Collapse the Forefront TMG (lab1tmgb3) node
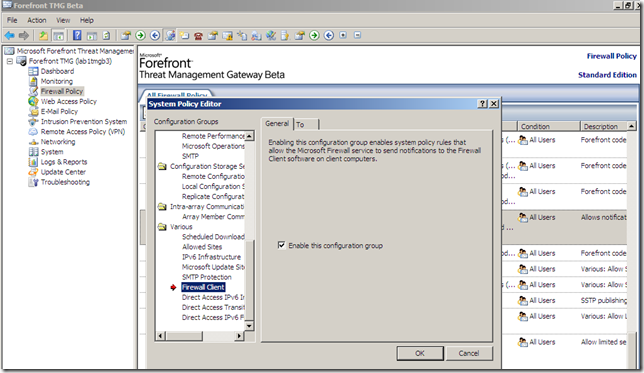This screenshot has height=373, width=644. click(10, 61)
